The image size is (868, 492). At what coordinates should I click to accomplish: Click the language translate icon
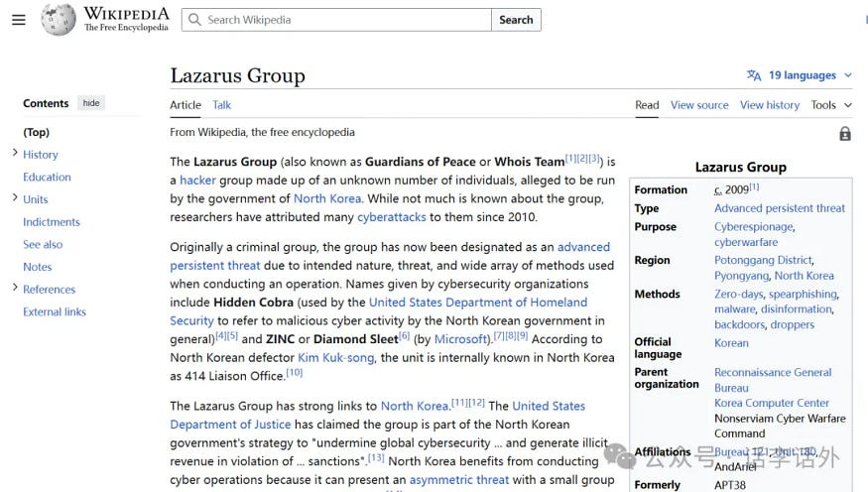753,75
